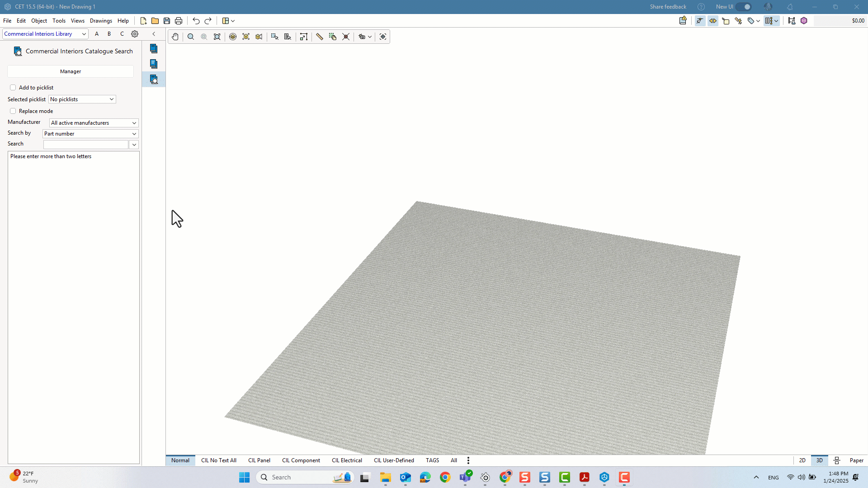Image resolution: width=868 pixels, height=488 pixels.
Task: Click the film strip flask icon
Action: click(792, 21)
